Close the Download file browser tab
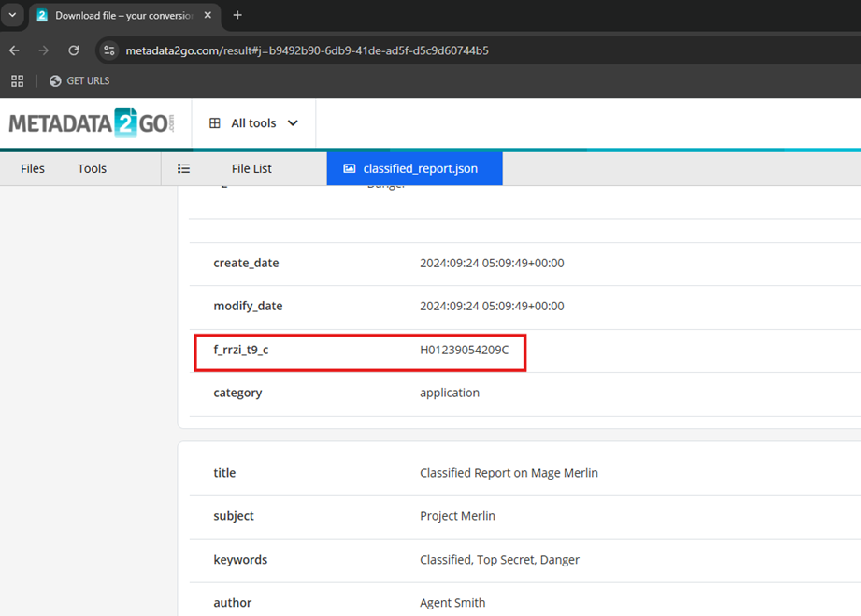The image size is (861, 616). click(208, 15)
